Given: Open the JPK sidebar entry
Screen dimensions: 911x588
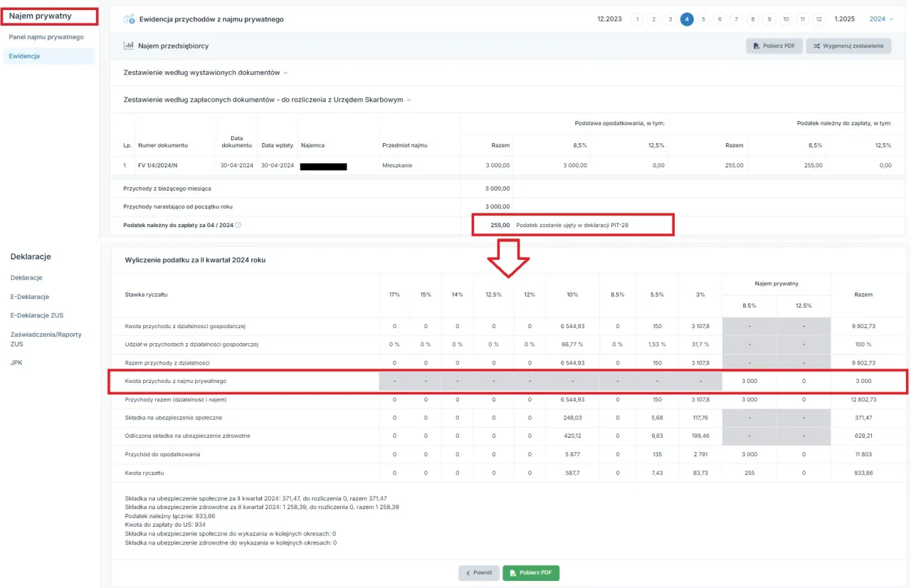Looking at the screenshot, I should (x=17, y=362).
